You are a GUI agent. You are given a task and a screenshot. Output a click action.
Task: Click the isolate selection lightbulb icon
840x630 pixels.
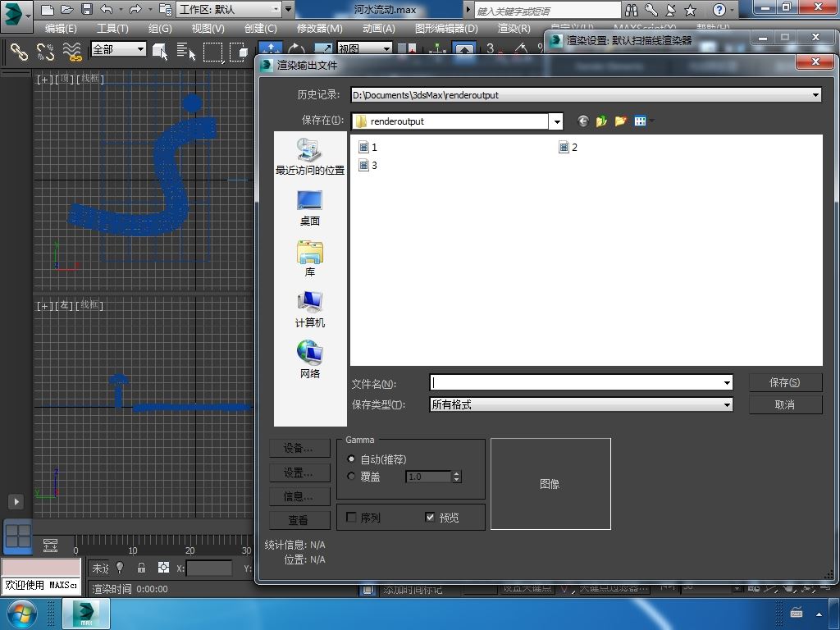[120, 568]
